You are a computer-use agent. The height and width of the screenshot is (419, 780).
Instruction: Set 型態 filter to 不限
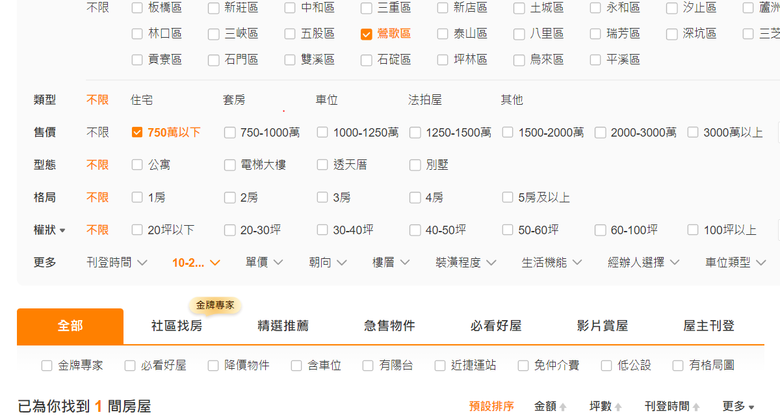coord(98,165)
